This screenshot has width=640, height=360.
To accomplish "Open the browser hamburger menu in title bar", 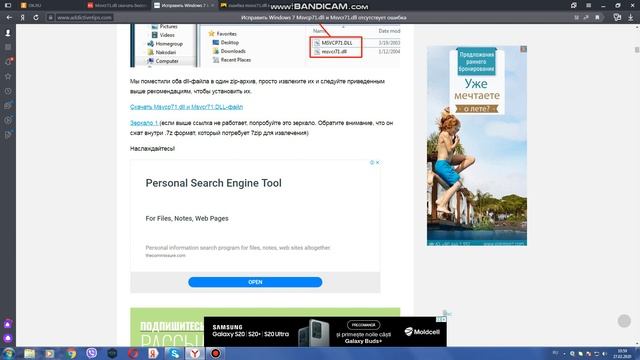I will click(x=589, y=5).
